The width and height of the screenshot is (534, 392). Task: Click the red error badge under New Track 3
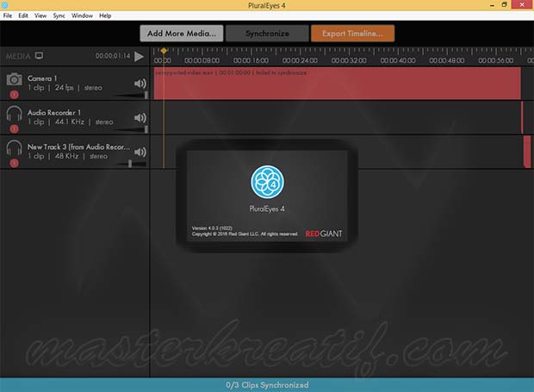coord(15,163)
